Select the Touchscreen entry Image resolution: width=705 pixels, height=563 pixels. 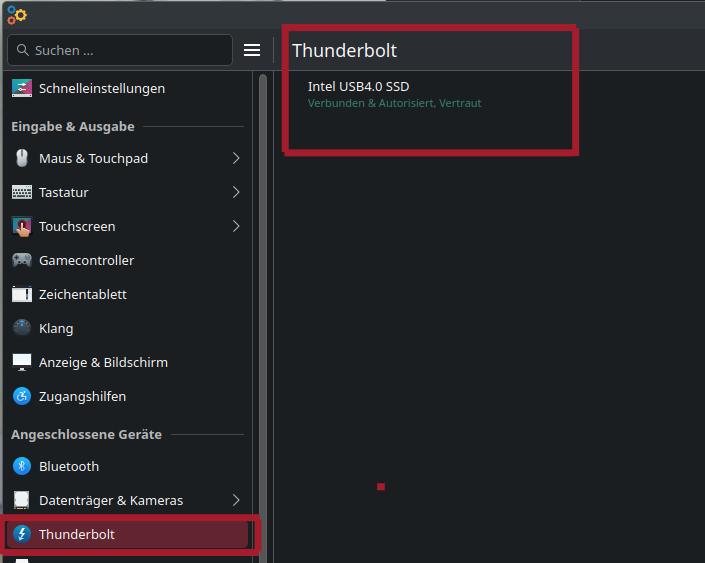[x=128, y=227]
